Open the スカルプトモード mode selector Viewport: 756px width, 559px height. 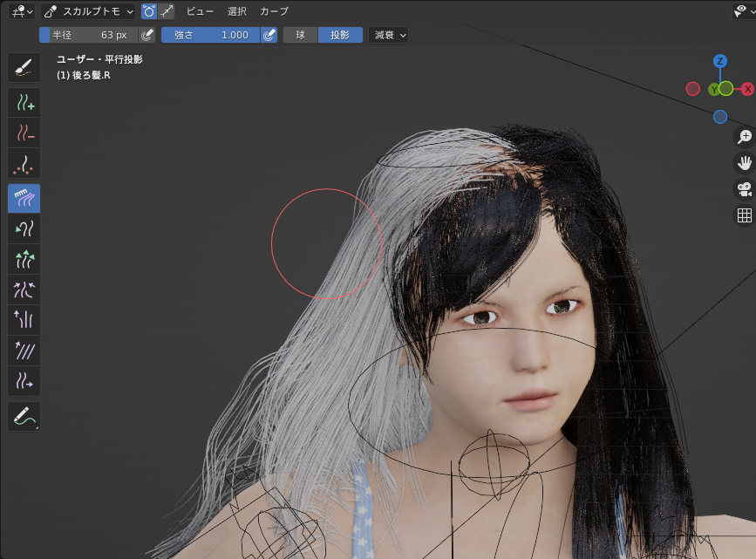[89, 11]
